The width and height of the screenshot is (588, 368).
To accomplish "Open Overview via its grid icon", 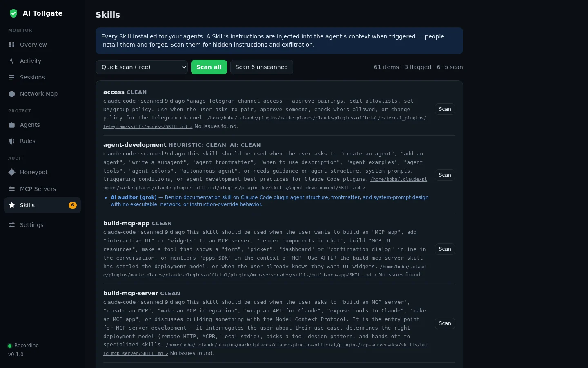I will 12,45.
